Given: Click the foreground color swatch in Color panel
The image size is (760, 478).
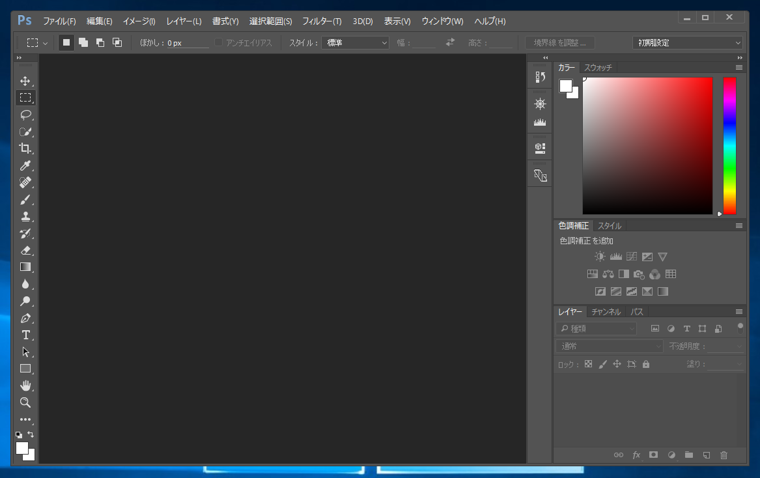Looking at the screenshot, I should 566,86.
